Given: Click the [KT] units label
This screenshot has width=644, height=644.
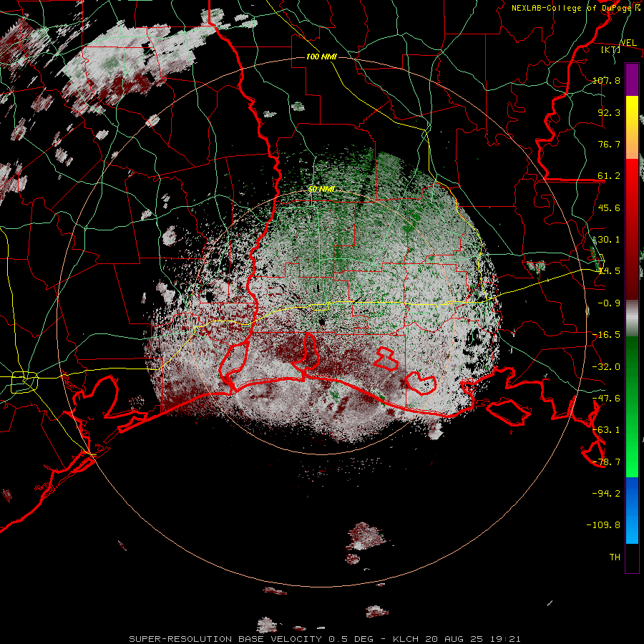Looking at the screenshot, I should pos(611,49).
